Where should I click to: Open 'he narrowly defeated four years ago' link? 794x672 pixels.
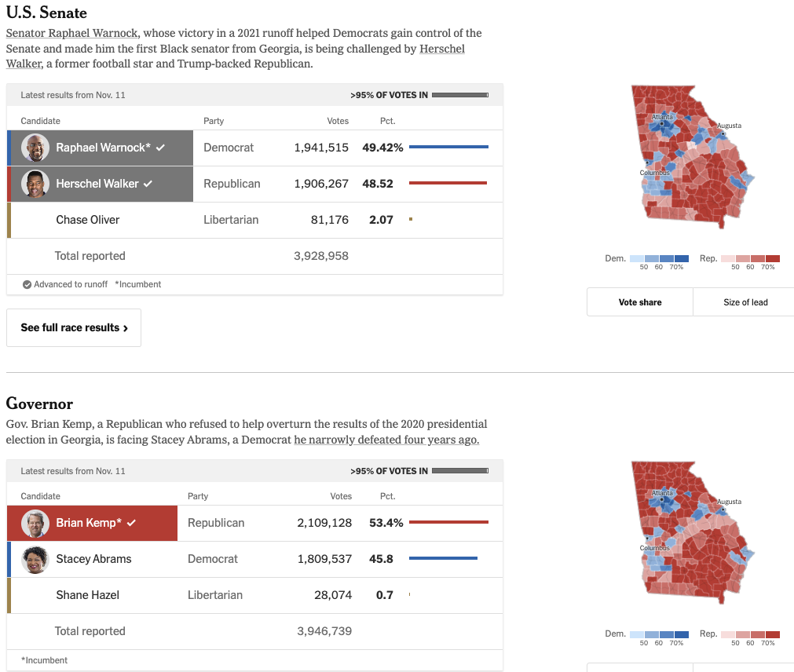tap(386, 440)
